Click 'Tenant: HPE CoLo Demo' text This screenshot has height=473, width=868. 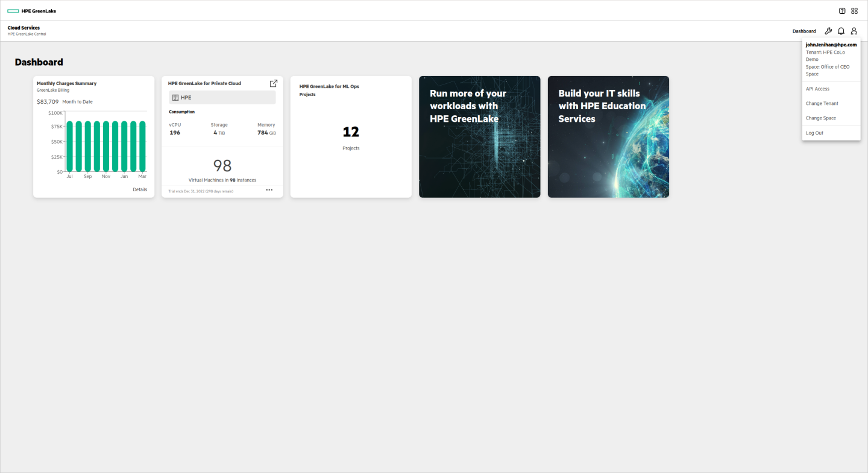825,56
